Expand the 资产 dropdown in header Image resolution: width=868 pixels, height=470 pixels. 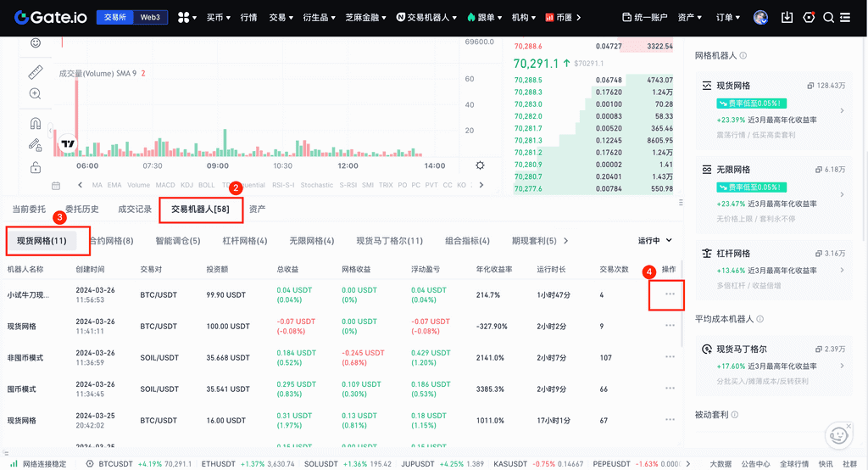pos(690,17)
